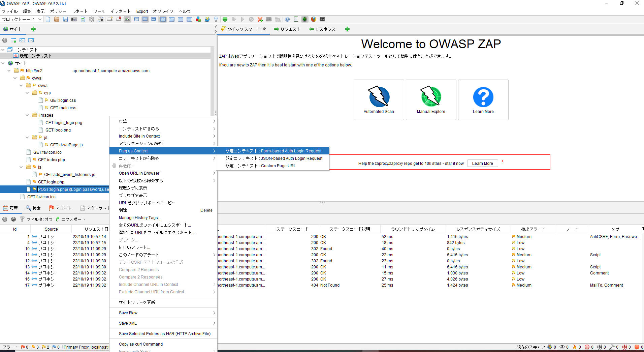
Task: Choose Copy as curl Command
Action: click(x=163, y=344)
